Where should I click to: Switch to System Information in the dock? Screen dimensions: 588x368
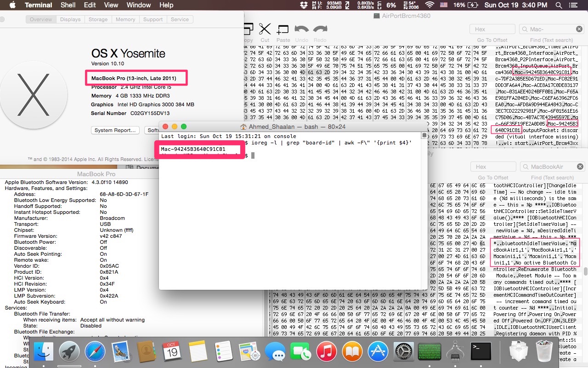456,352
